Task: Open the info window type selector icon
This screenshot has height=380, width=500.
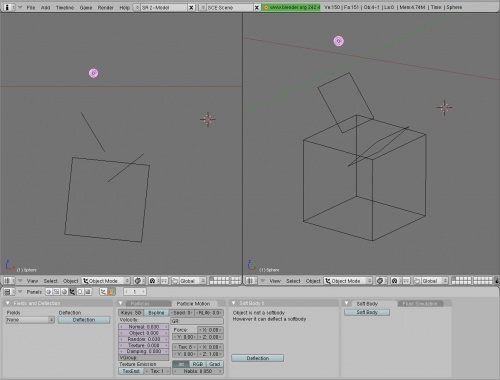Action: (7, 7)
